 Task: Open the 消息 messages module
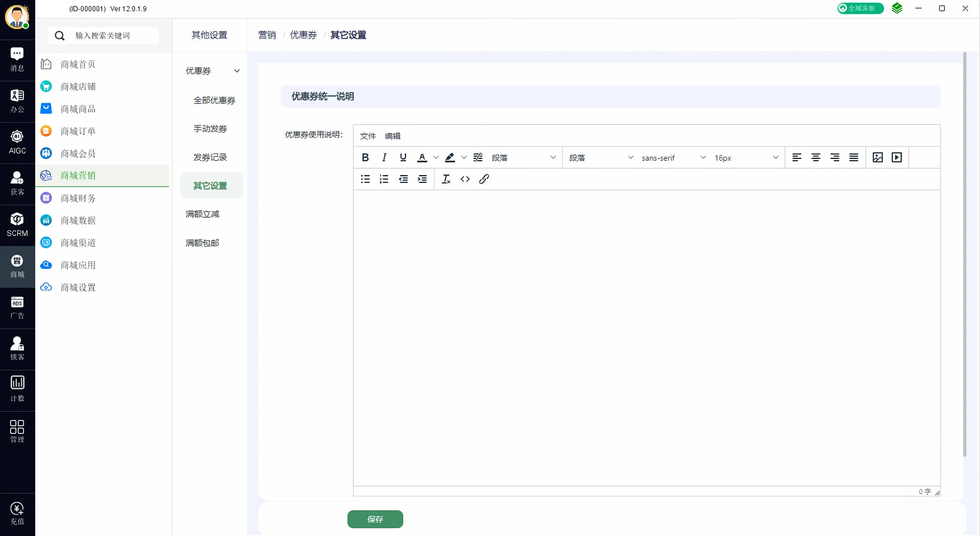point(17,60)
